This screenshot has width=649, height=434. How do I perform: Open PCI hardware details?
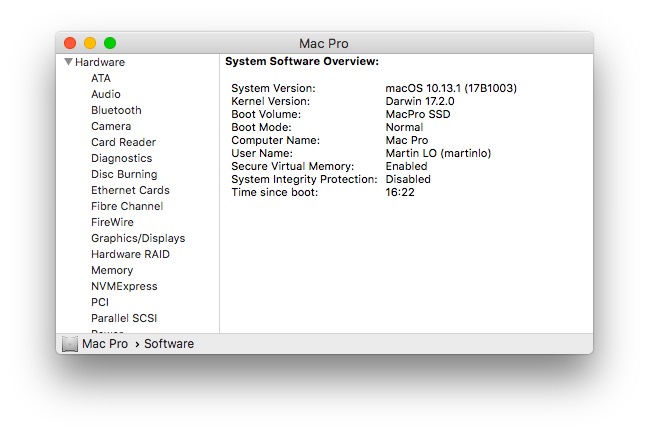click(x=100, y=302)
